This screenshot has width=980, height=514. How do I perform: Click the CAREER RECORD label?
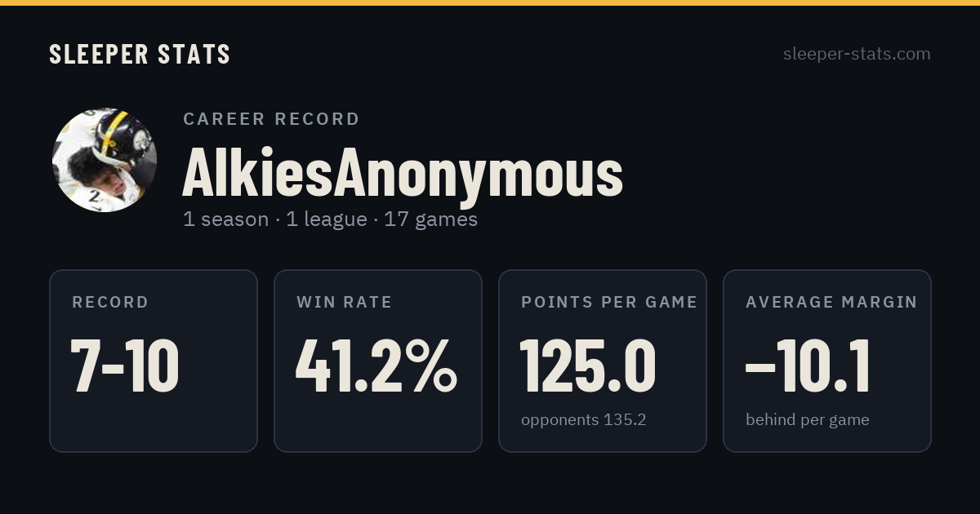point(271,119)
